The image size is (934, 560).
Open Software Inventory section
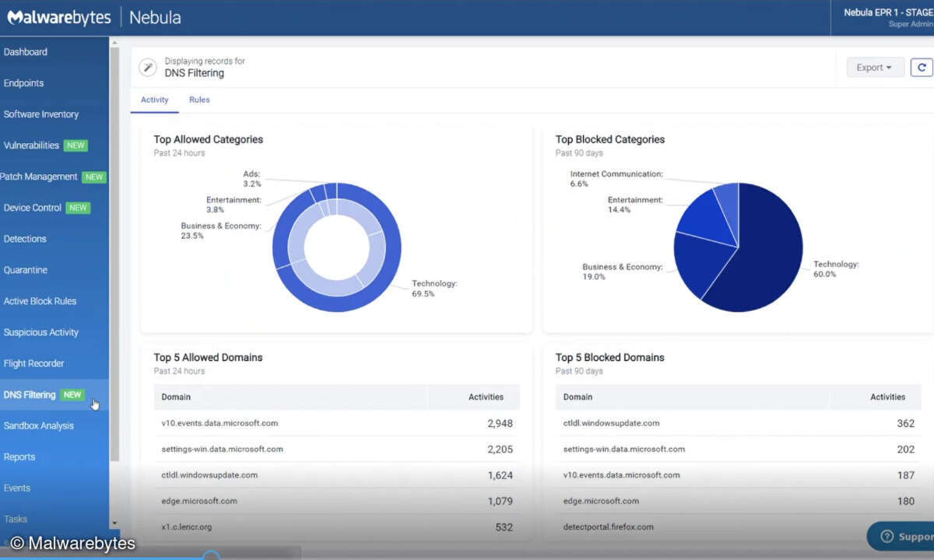[41, 114]
